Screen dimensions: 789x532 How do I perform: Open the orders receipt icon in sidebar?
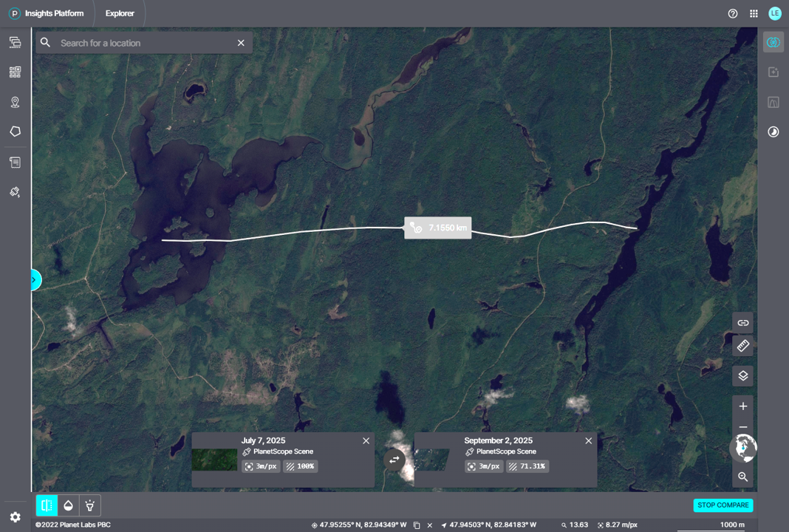coord(15,162)
